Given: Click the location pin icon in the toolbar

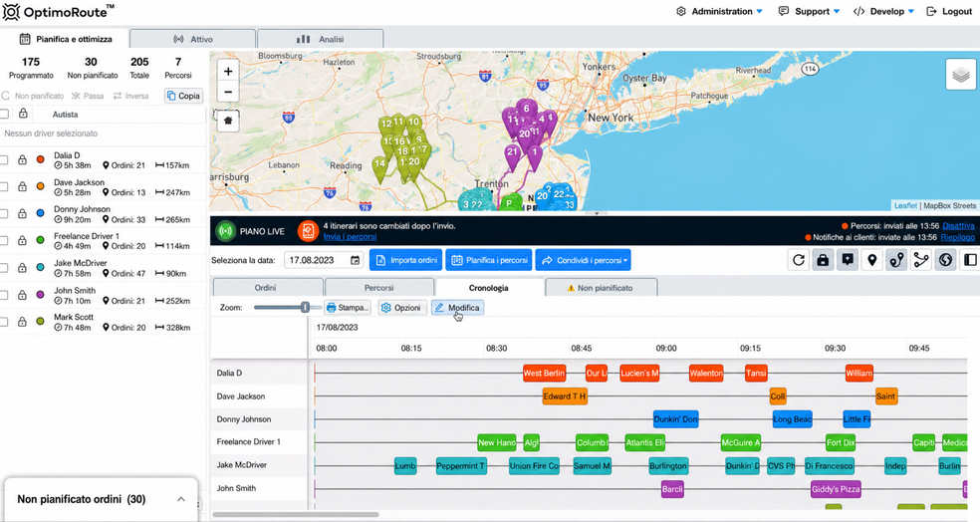Looking at the screenshot, I should click(871, 260).
